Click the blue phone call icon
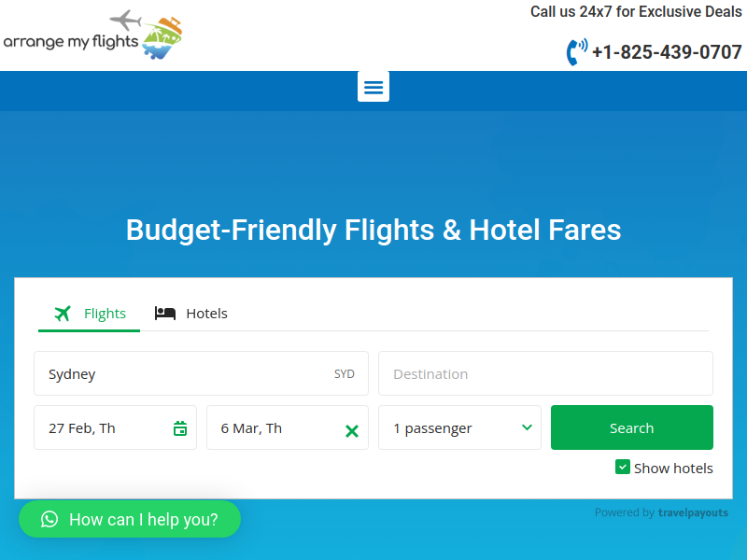This screenshot has height=560, width=747. [576, 52]
